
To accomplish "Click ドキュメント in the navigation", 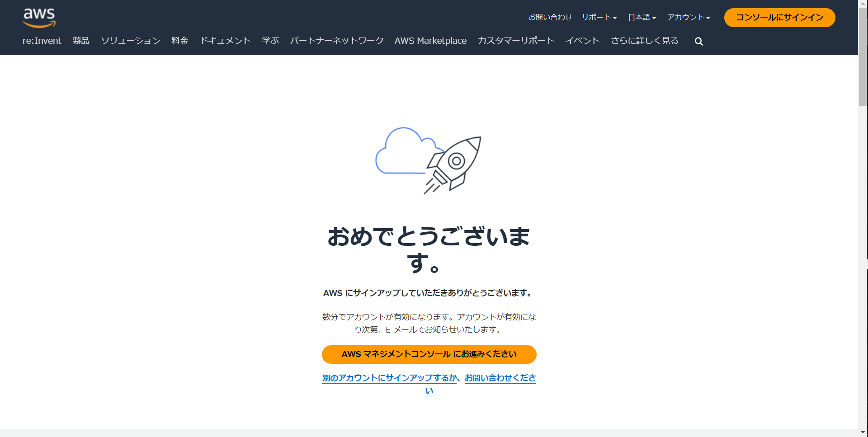I will point(226,41).
